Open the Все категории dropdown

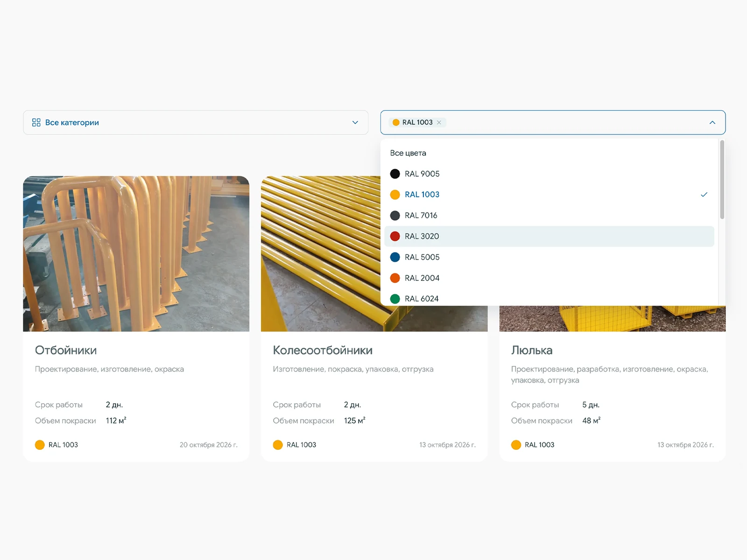[196, 122]
